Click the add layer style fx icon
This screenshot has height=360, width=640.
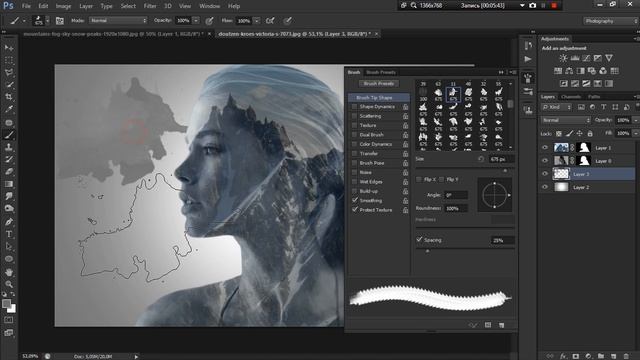pos(563,356)
